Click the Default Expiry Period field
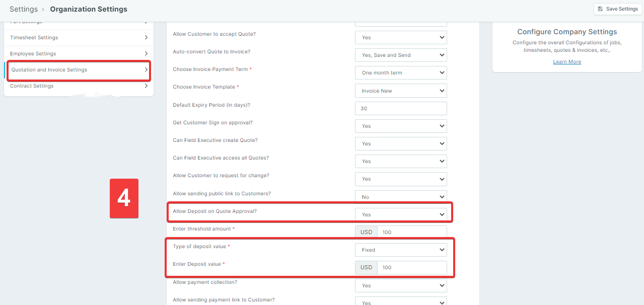Image resolution: width=644 pixels, height=305 pixels. [401, 109]
